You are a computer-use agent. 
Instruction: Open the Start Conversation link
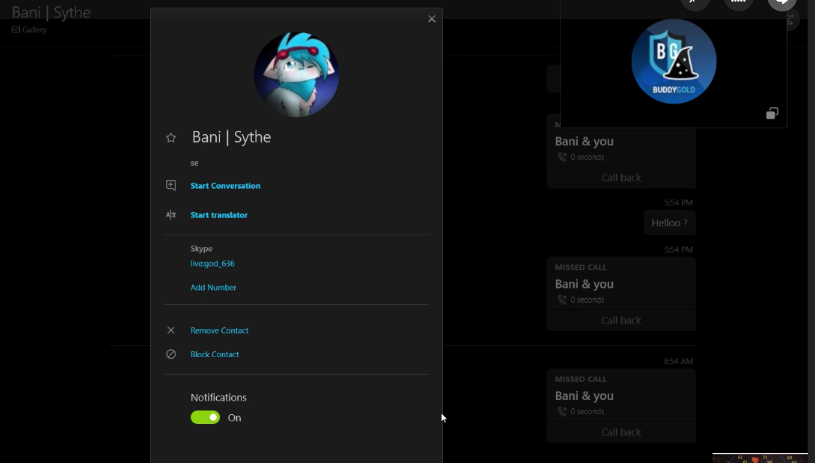(x=225, y=186)
